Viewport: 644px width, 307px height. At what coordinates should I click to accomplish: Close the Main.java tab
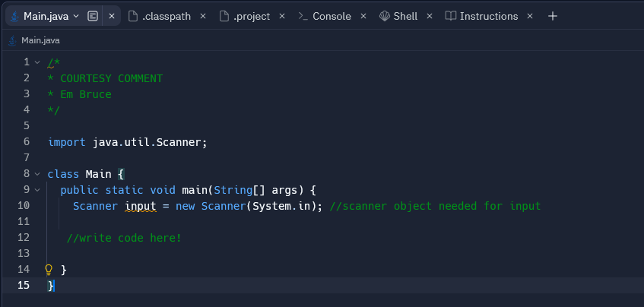pos(111,17)
